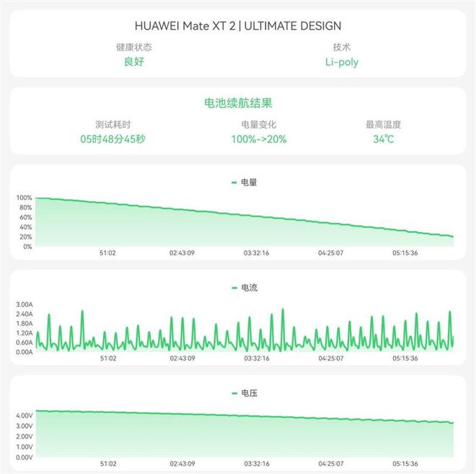Click the 2.00V axis label
Screen dimensions: 476x474
point(25,436)
